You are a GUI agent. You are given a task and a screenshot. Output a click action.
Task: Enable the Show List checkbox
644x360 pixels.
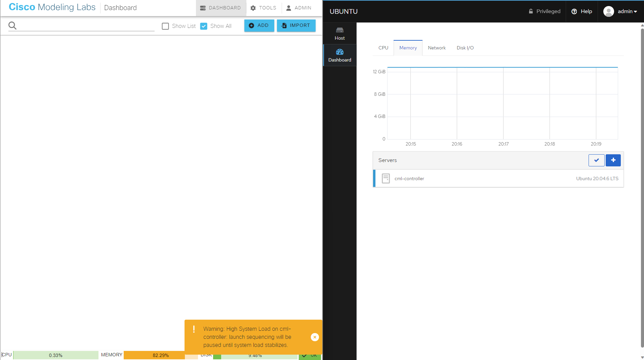[x=165, y=26]
